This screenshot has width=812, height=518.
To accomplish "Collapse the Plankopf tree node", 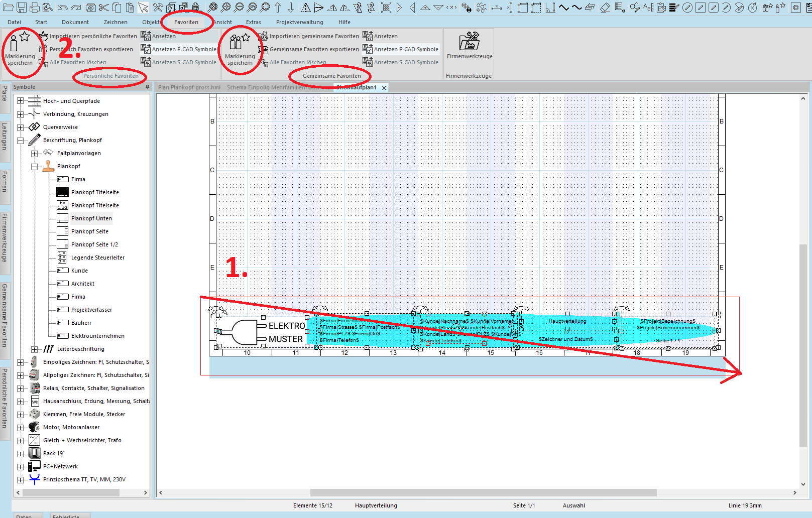I will pyautogui.click(x=34, y=167).
